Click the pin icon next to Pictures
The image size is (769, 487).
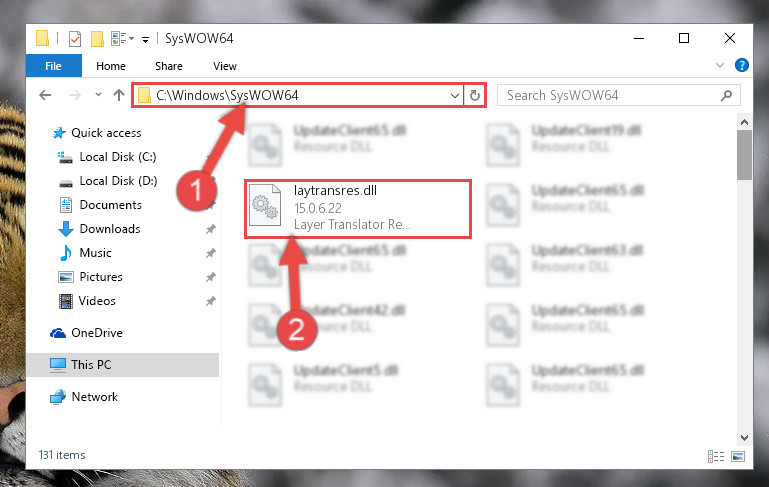pos(210,277)
